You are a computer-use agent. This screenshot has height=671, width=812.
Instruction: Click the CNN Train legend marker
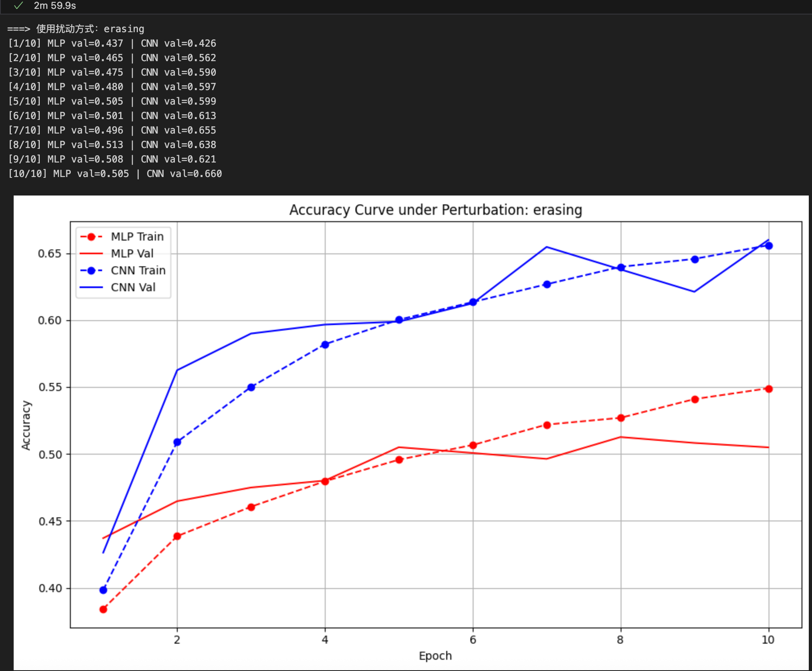[91, 271]
